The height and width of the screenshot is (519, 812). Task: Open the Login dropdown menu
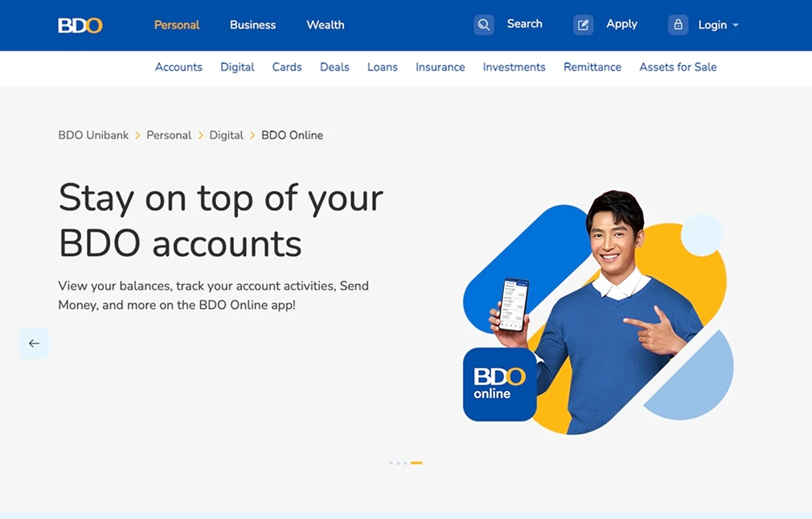point(716,25)
